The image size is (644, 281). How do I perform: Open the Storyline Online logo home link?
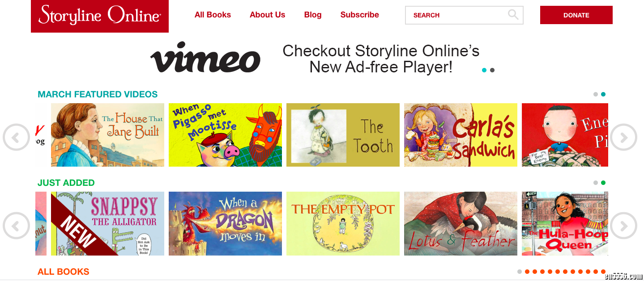click(100, 16)
